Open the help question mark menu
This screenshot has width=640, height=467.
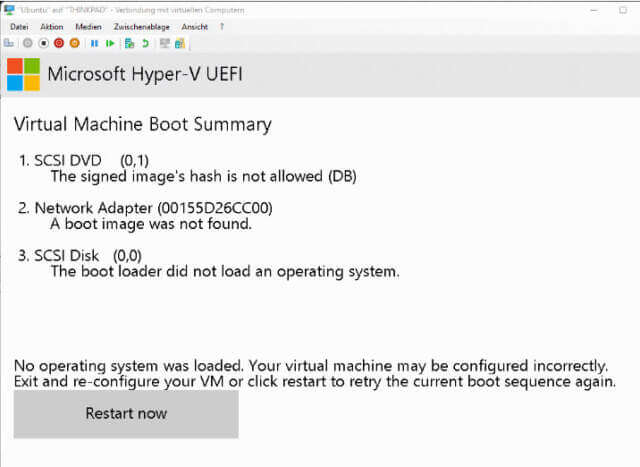[222, 27]
